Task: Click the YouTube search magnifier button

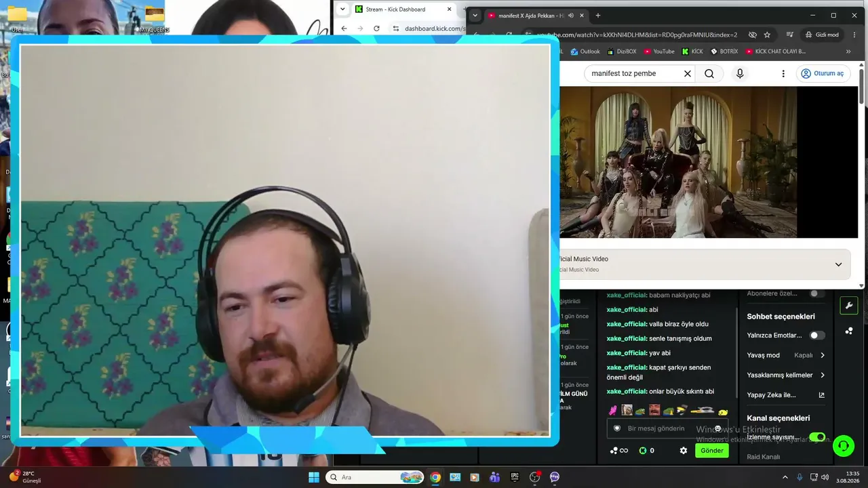Action: click(x=709, y=73)
